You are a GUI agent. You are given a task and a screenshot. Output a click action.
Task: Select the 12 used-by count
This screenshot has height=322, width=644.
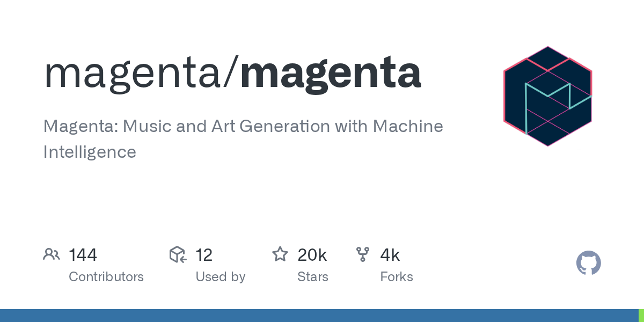coord(204,255)
